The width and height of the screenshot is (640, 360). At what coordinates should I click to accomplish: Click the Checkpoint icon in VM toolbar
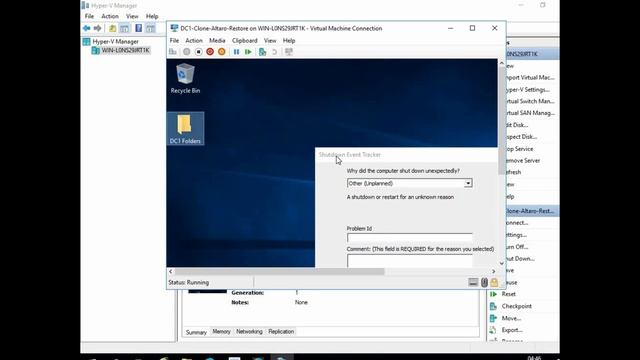262,52
